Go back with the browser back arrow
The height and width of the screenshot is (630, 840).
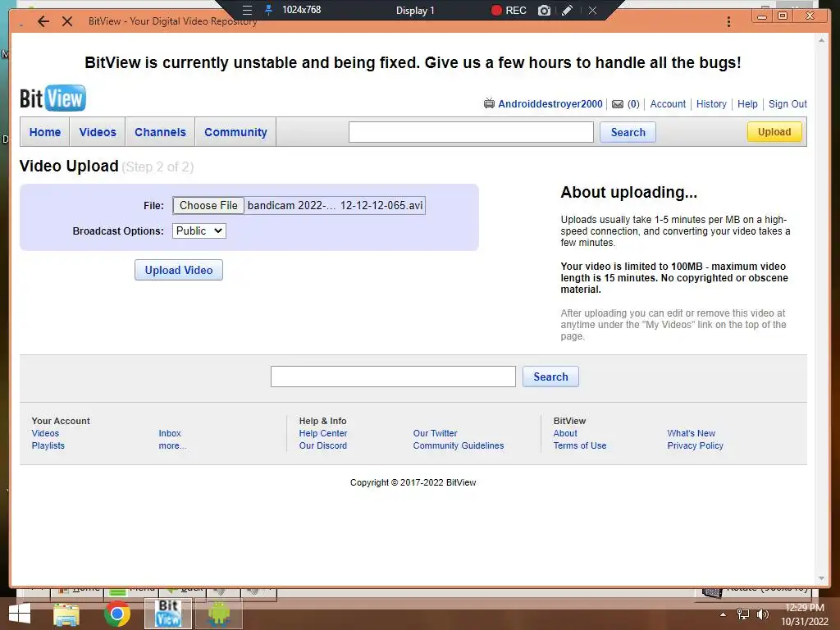pos(43,21)
